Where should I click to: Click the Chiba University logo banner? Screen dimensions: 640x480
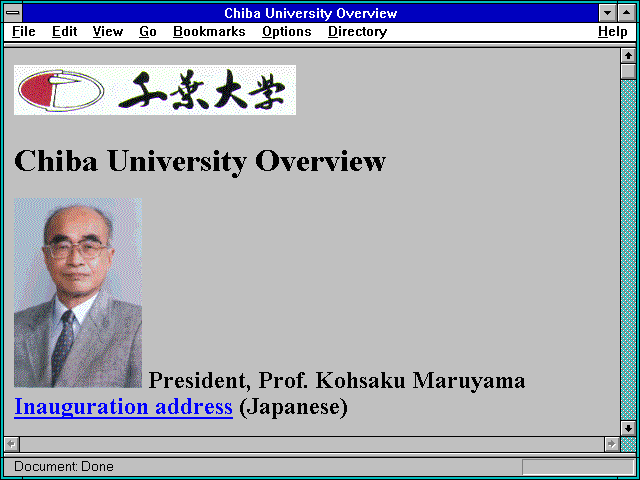click(155, 90)
